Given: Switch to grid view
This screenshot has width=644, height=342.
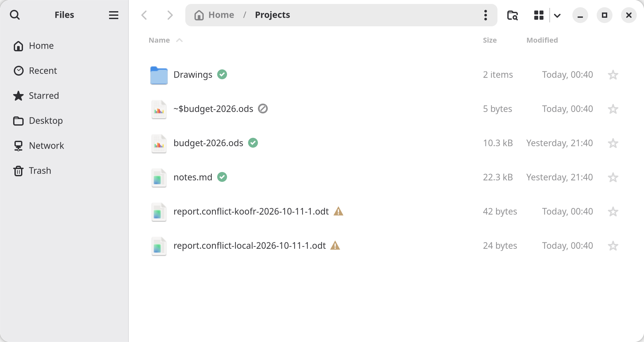Looking at the screenshot, I should coord(539,15).
